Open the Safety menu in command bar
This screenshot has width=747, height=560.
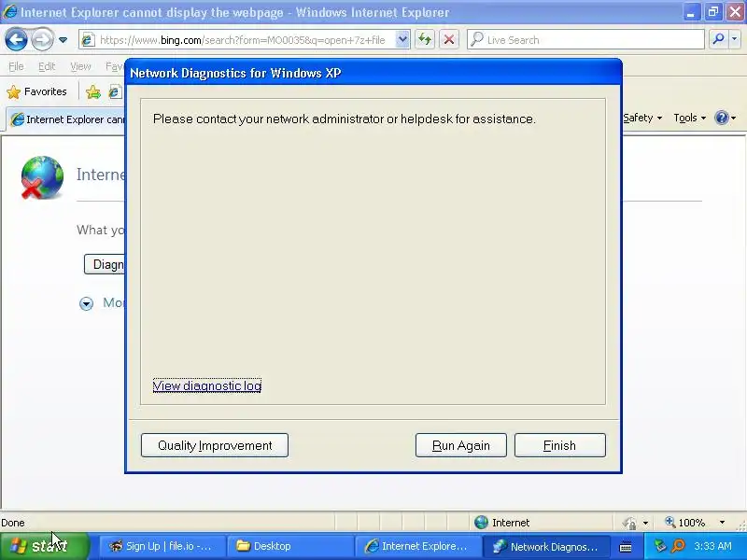[x=642, y=118]
